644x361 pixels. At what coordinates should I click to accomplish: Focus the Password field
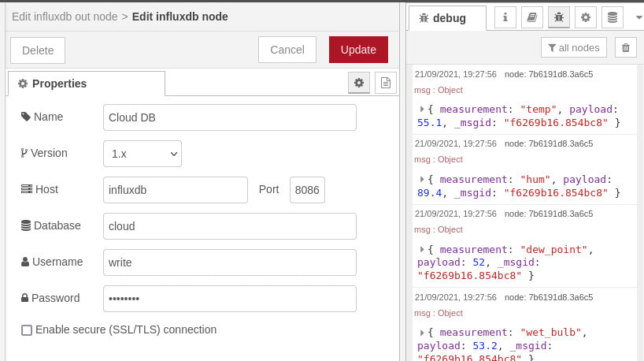click(230, 299)
